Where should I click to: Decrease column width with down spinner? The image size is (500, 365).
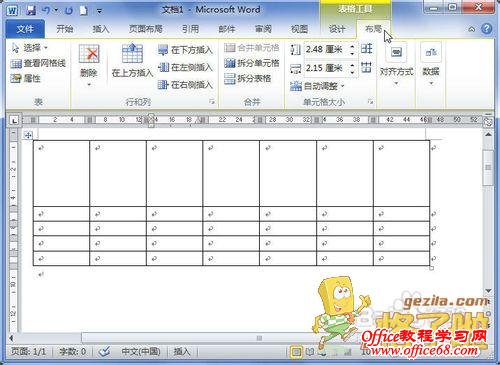tap(352, 72)
